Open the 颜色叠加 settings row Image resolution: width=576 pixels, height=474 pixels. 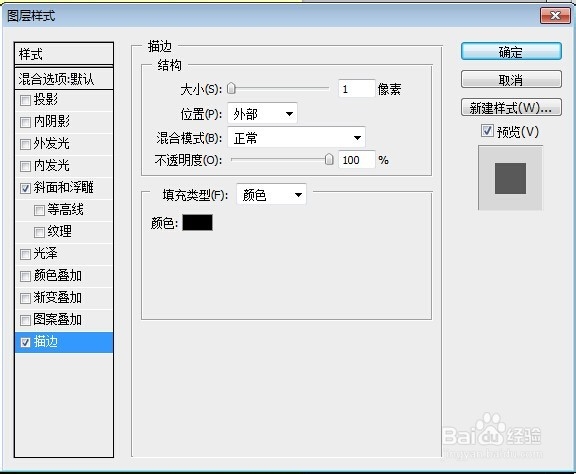[64, 276]
